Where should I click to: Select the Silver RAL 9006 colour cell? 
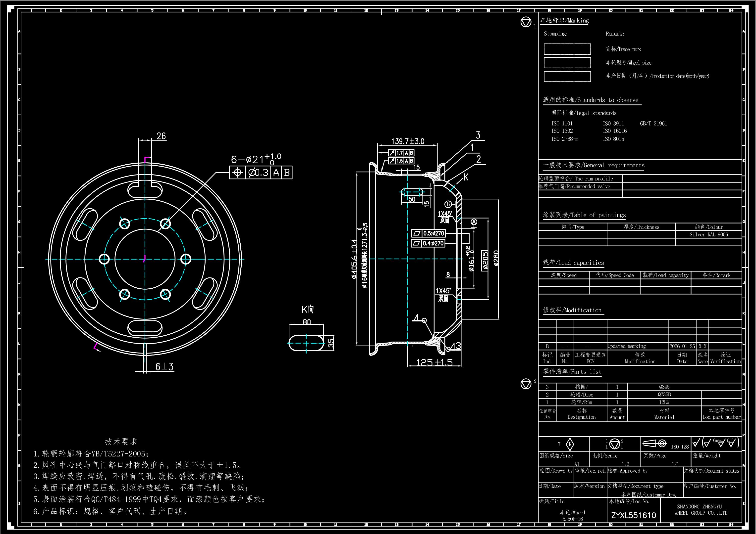point(708,235)
